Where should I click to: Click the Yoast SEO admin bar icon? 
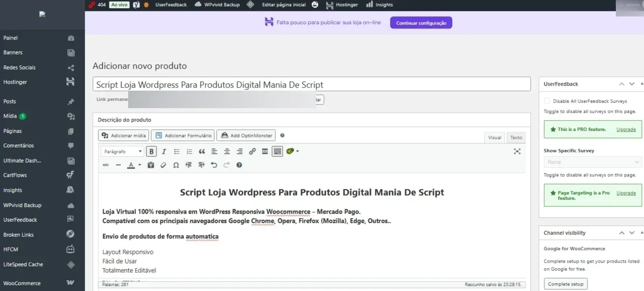tap(137, 5)
